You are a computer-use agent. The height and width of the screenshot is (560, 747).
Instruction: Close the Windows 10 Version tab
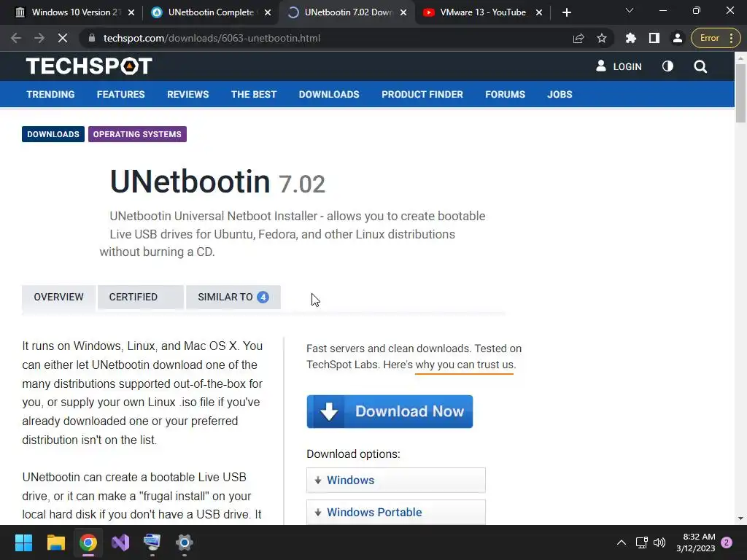click(x=131, y=12)
